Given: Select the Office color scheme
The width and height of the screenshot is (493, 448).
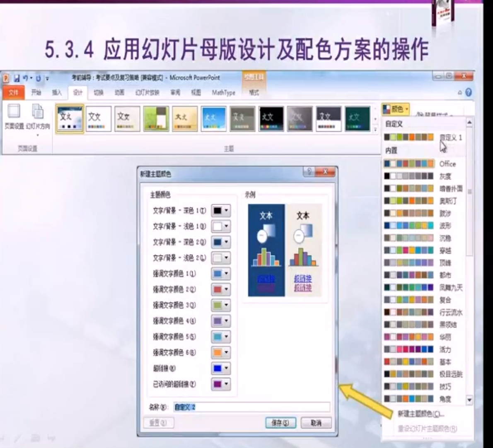Looking at the screenshot, I should (423, 164).
